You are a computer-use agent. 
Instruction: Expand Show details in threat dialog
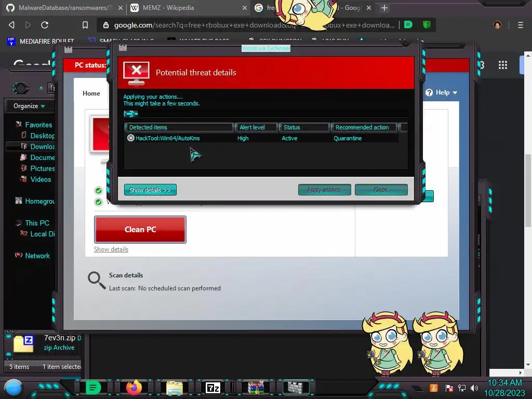click(x=150, y=190)
